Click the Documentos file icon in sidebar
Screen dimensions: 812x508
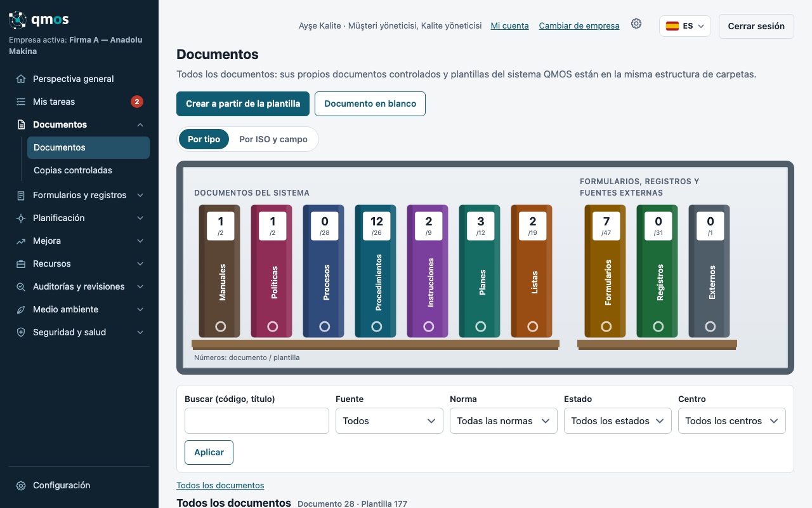21,124
